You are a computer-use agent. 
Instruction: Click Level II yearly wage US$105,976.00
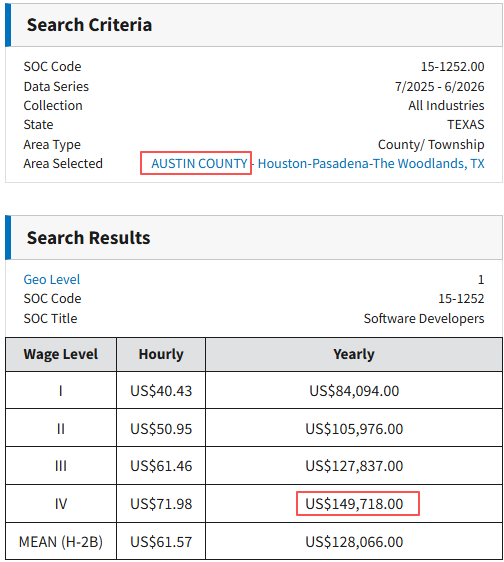pyautogui.click(x=354, y=429)
